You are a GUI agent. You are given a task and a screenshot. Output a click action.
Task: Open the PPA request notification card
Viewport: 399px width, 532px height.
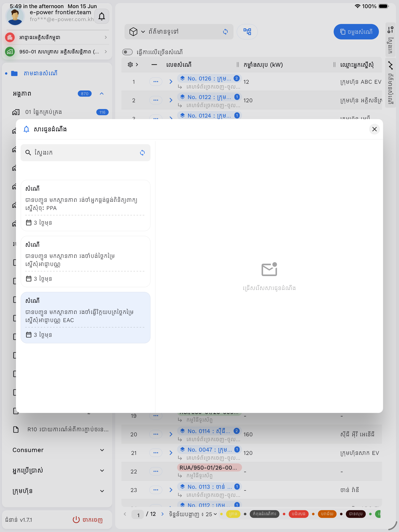point(85,206)
